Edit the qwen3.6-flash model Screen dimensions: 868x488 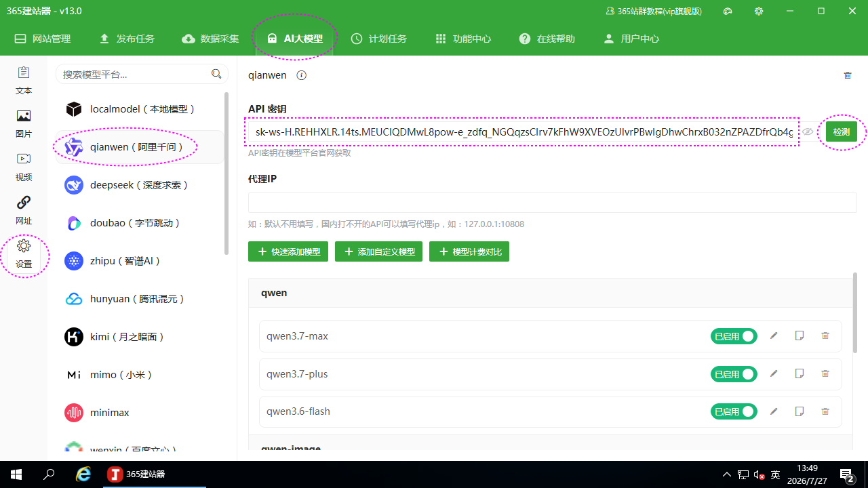pyautogui.click(x=774, y=411)
